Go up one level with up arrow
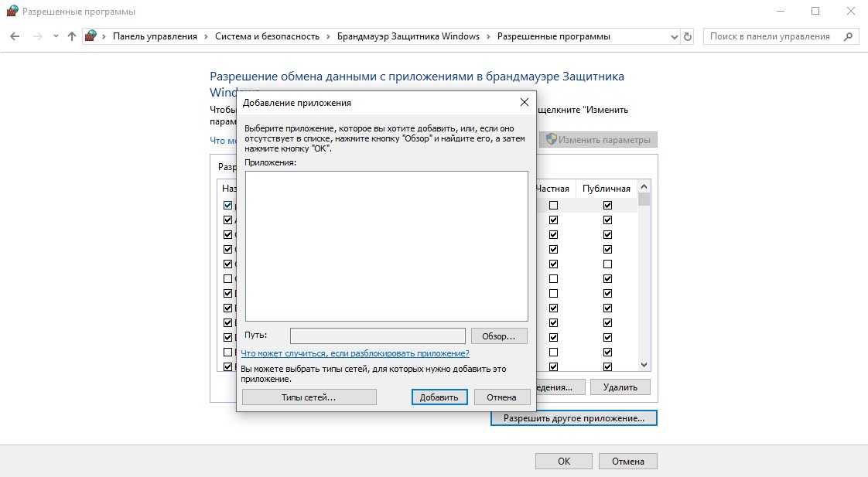 point(71,36)
